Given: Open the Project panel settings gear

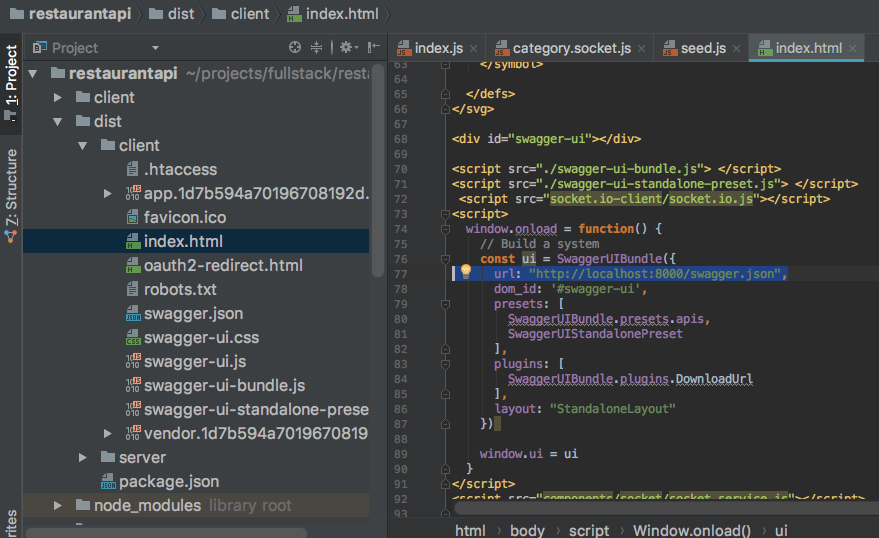Looking at the screenshot, I should (x=348, y=48).
